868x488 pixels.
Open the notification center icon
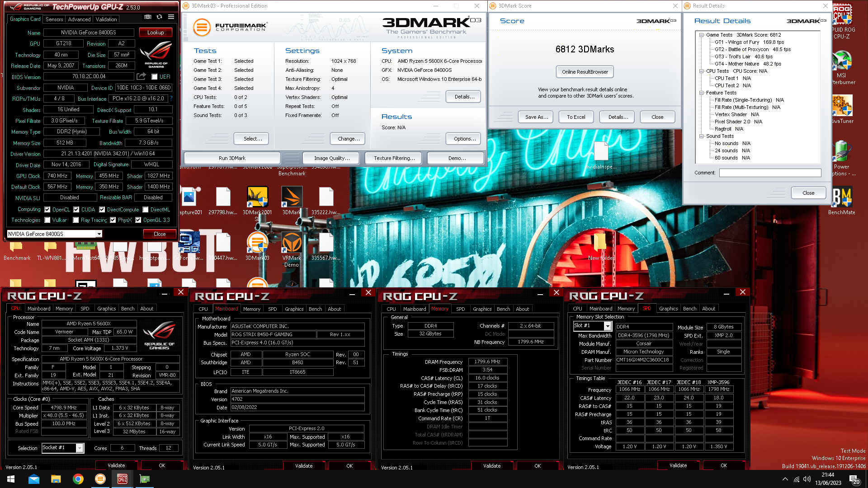(854, 479)
